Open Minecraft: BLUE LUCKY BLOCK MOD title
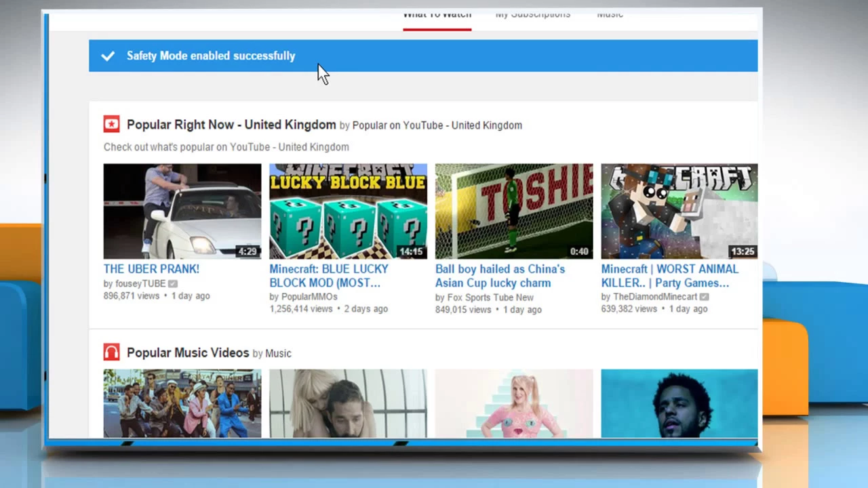Image resolution: width=868 pixels, height=488 pixels. pyautogui.click(x=329, y=276)
